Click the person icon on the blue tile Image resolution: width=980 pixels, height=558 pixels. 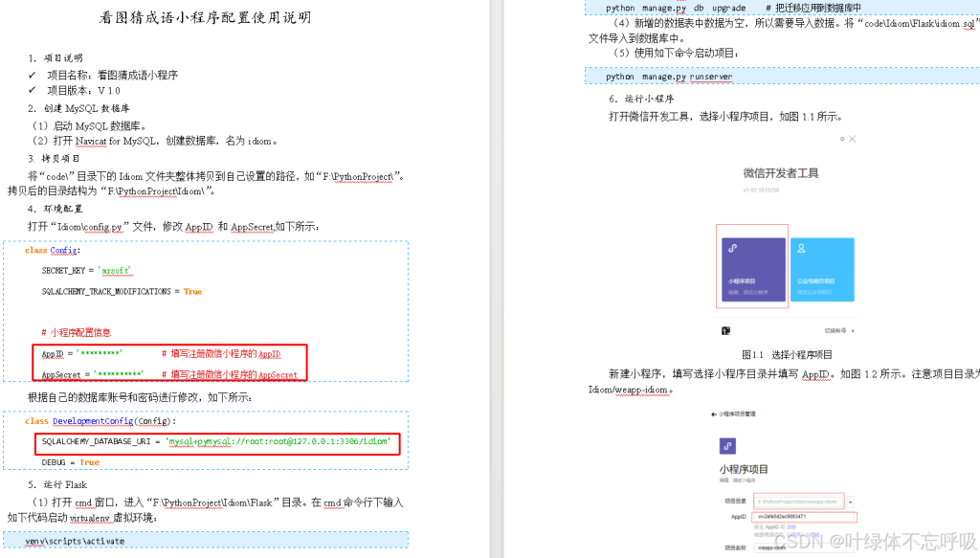[x=801, y=247]
